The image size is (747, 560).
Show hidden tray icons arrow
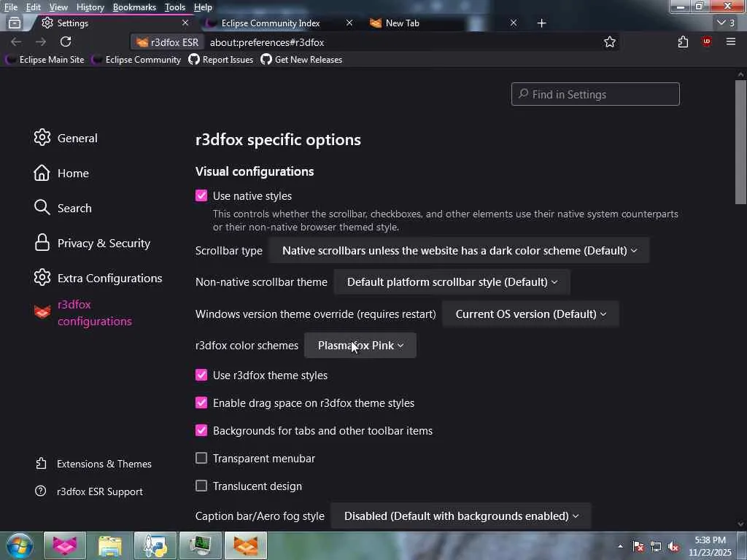(x=620, y=546)
